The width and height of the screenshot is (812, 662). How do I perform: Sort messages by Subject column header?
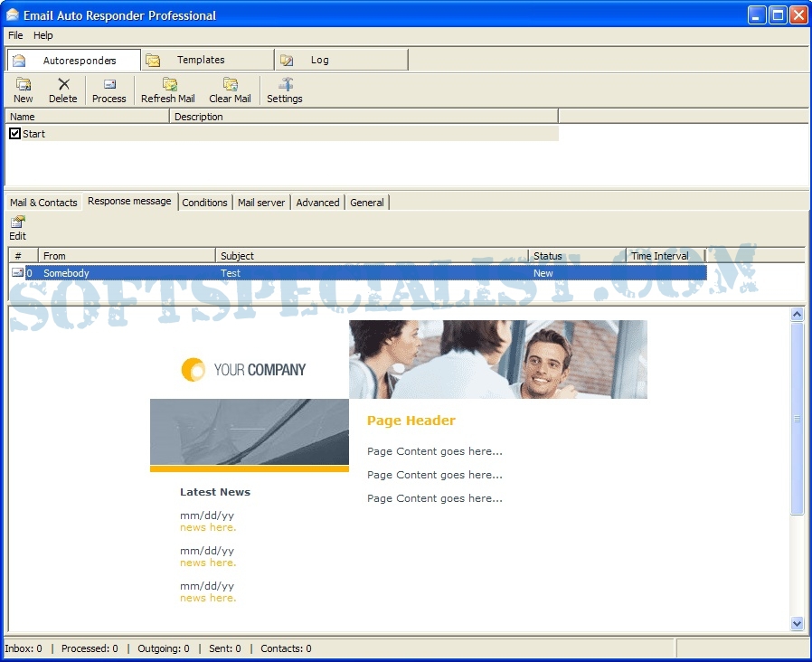tap(372, 256)
